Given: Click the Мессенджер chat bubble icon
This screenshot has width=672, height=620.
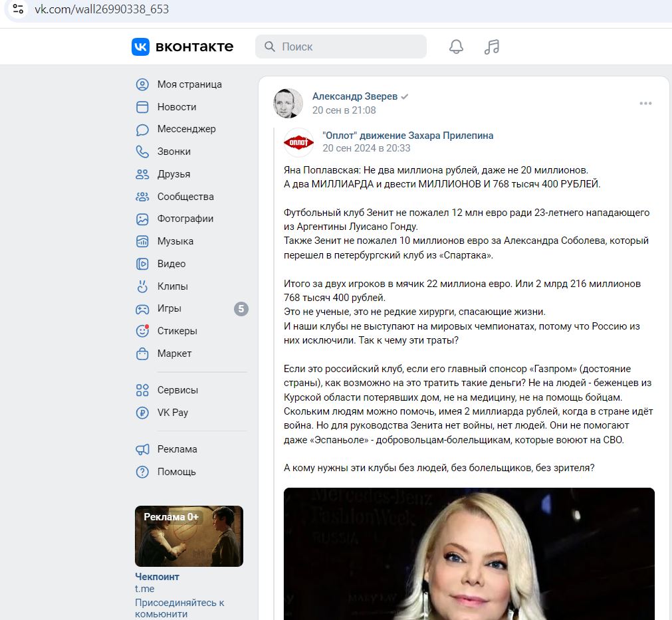Looking at the screenshot, I should click(142, 130).
